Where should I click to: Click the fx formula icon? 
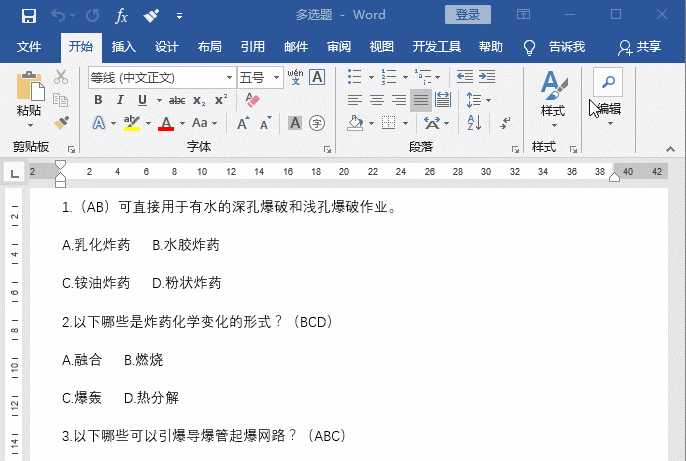(121, 16)
